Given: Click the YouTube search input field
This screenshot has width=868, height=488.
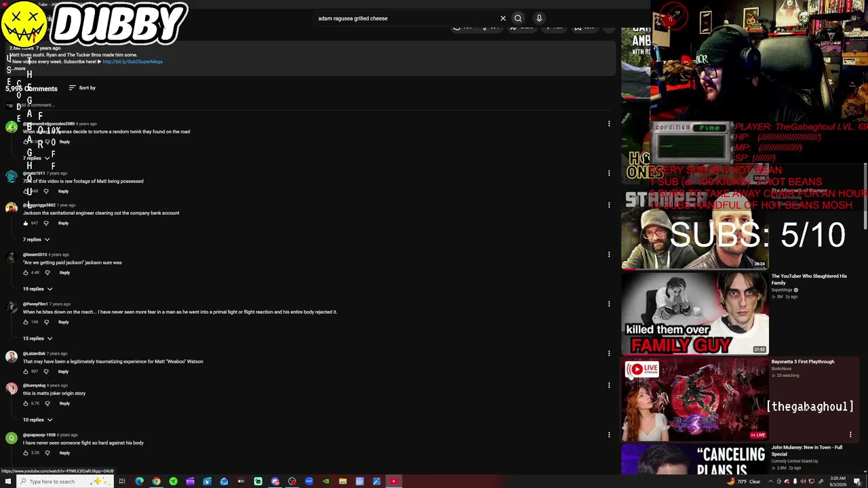Looking at the screenshot, I should point(407,18).
